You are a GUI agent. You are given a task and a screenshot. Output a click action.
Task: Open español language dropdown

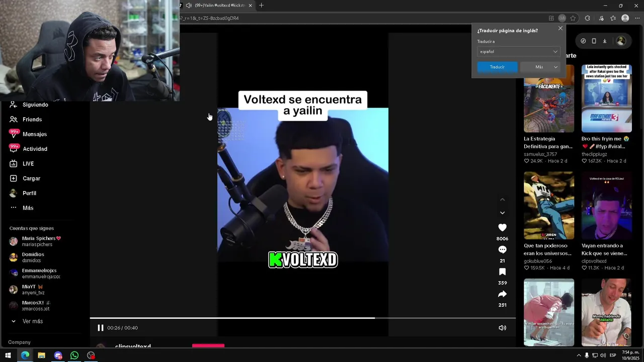tap(518, 52)
